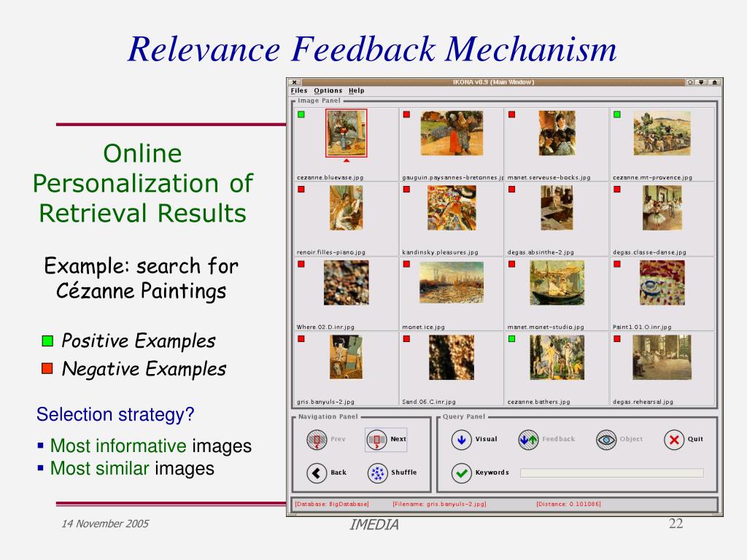Click the status text "[Database: BigDatabase]"
Viewport: 747px width, 560px height.
(332, 504)
